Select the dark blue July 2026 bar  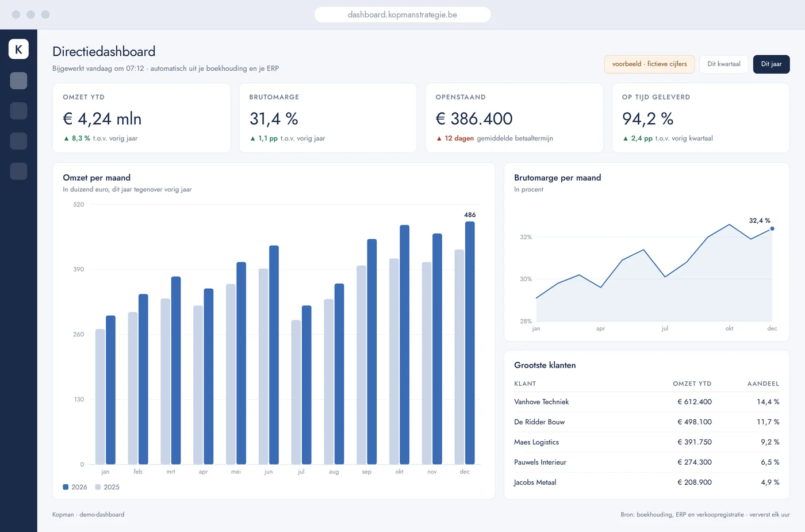(x=306, y=385)
